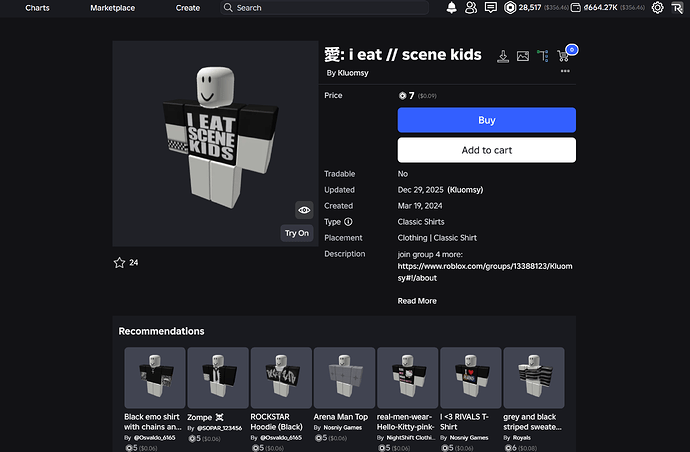This screenshot has width=690, height=452.
Task: Open creator NightShift Clothing link
Action: [411, 437]
